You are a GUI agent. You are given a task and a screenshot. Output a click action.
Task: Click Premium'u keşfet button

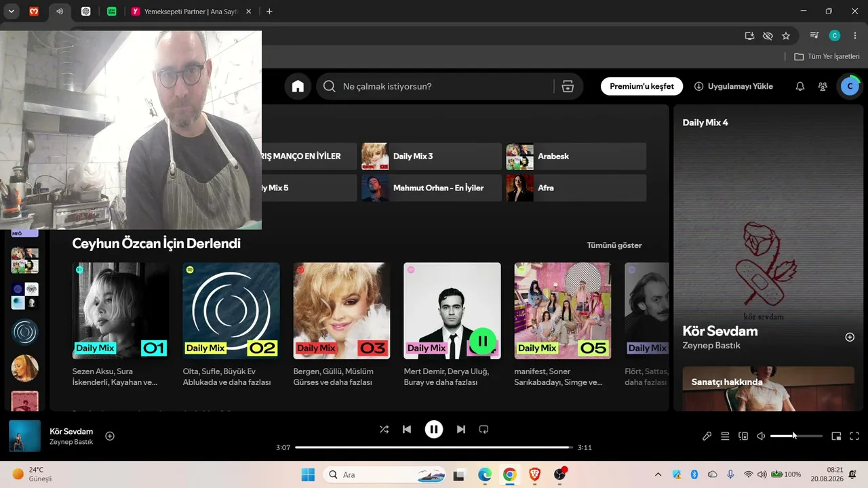[x=642, y=86]
